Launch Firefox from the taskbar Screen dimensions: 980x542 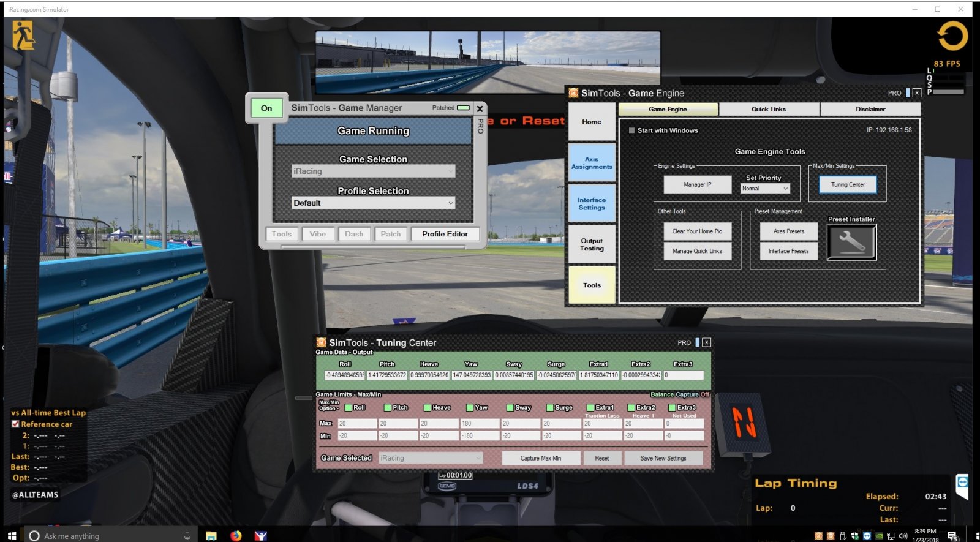[236, 536]
